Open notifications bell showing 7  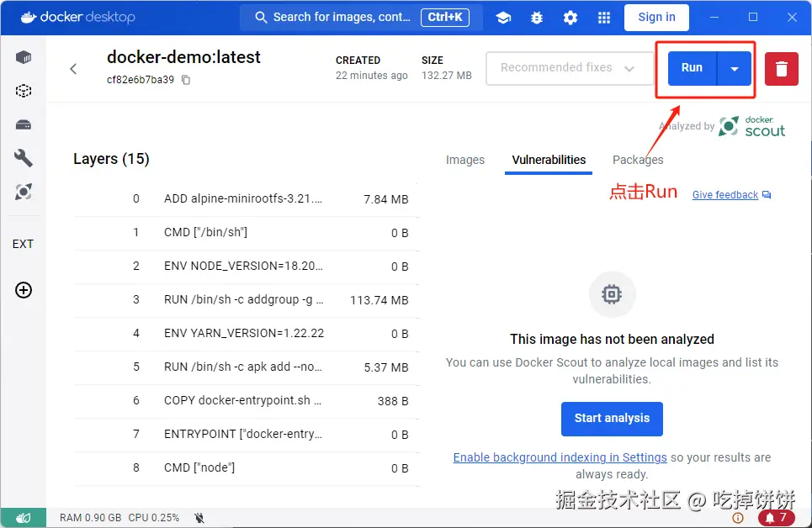click(777, 518)
